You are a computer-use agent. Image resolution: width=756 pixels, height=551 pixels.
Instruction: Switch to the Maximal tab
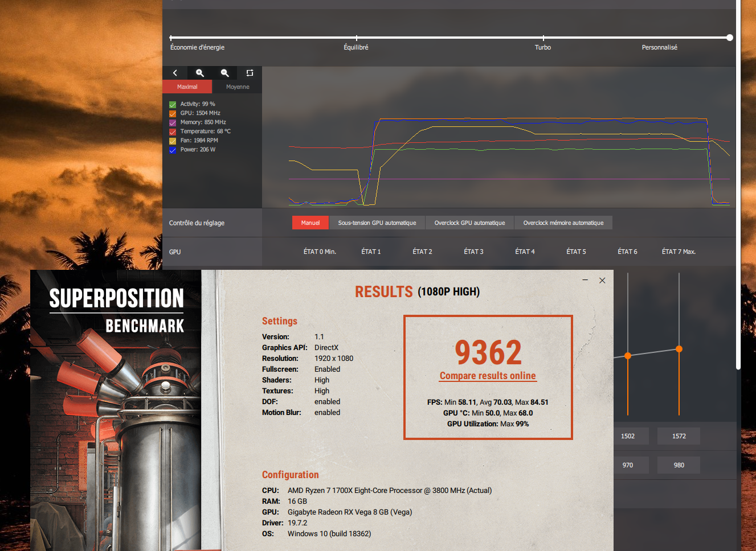coord(187,87)
